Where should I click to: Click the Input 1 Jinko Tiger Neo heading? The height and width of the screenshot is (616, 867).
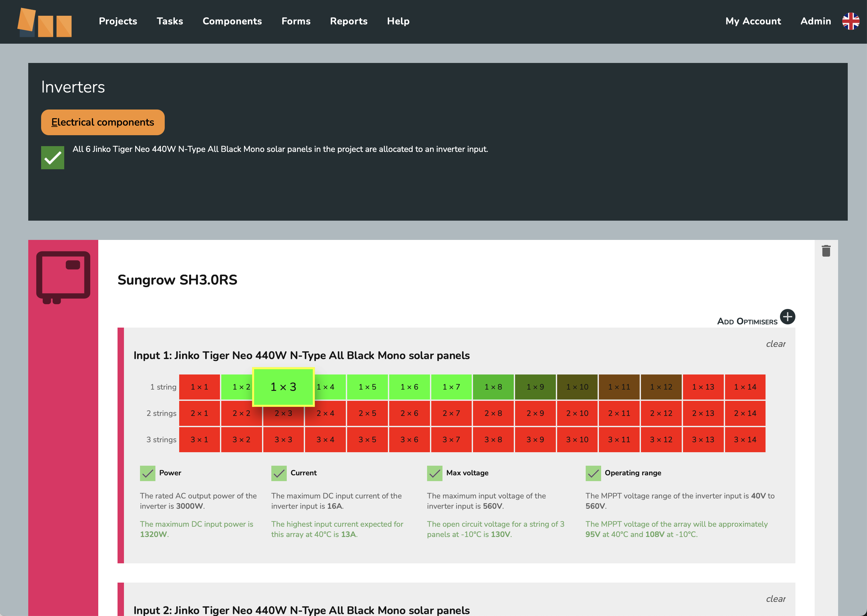pos(302,356)
